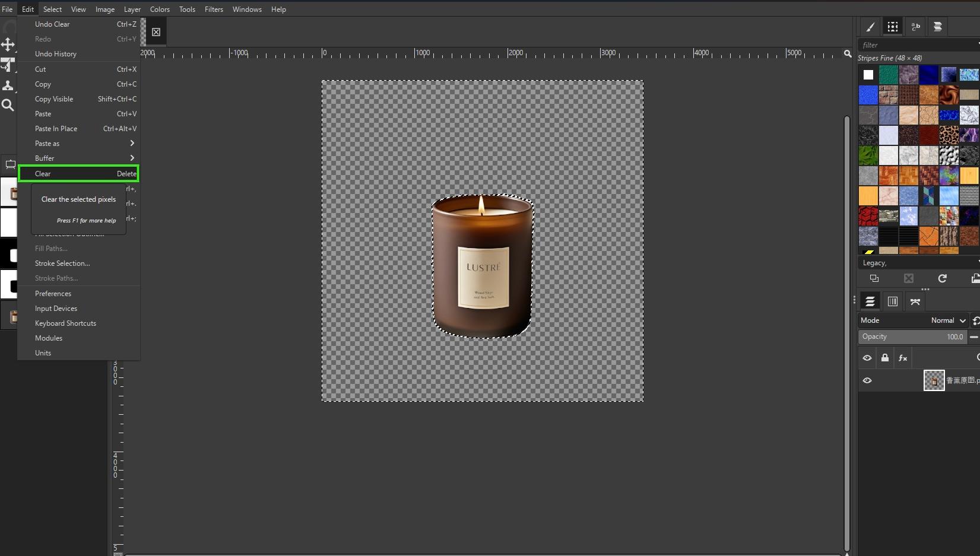This screenshot has width=980, height=556.
Task: Open the Help menu
Action: coord(278,9)
